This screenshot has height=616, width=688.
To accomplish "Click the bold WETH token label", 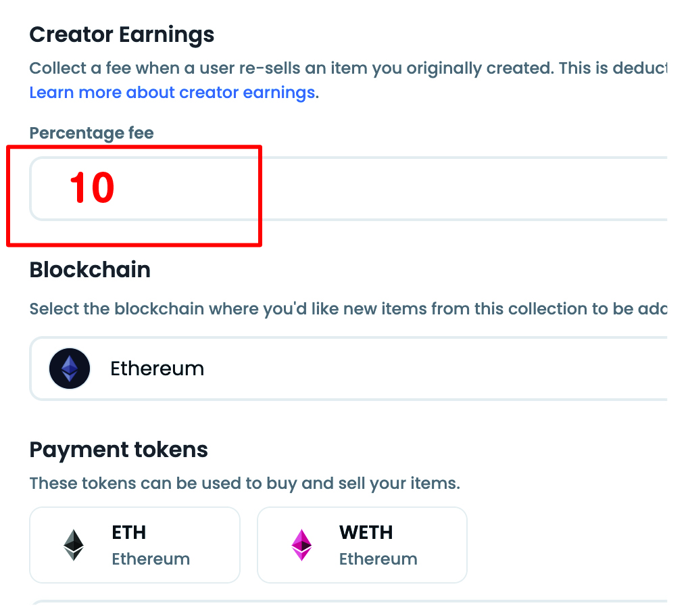I will [x=366, y=532].
